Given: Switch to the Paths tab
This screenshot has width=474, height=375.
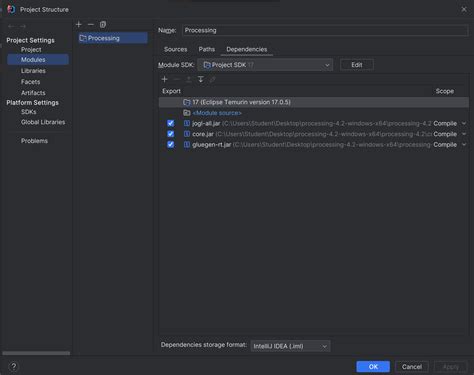Looking at the screenshot, I should coord(207,49).
